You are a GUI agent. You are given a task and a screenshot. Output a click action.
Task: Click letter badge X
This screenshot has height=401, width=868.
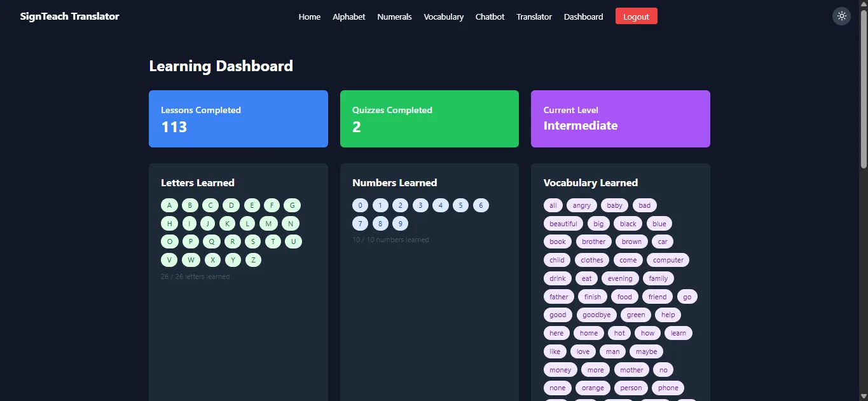[213, 260]
